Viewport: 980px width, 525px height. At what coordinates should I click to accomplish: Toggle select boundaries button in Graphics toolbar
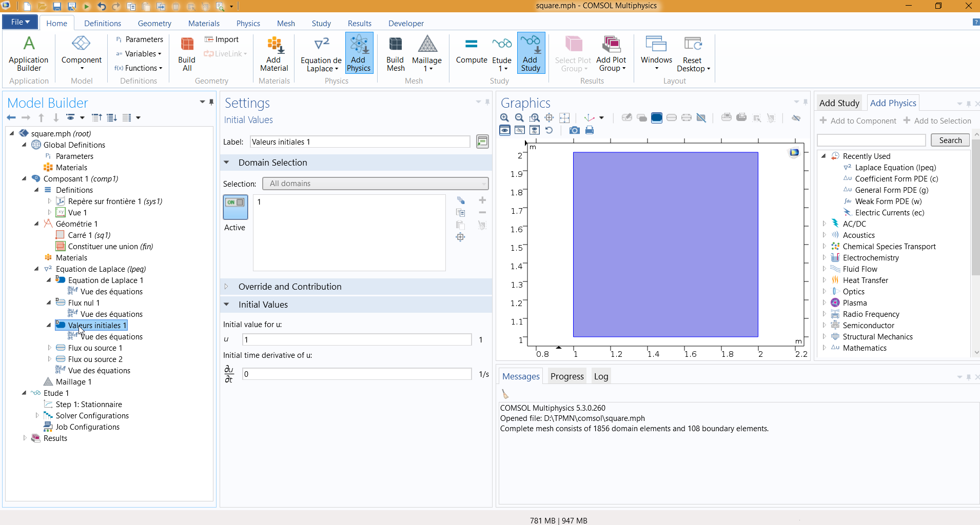(x=672, y=118)
